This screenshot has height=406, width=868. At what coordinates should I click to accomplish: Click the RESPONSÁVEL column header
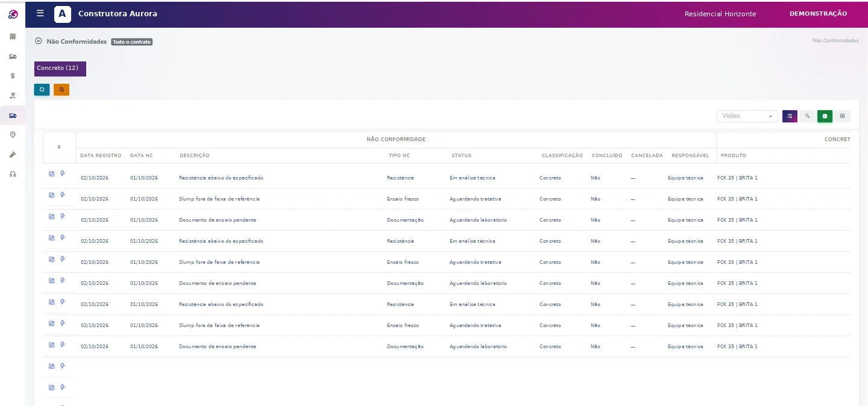click(x=690, y=155)
